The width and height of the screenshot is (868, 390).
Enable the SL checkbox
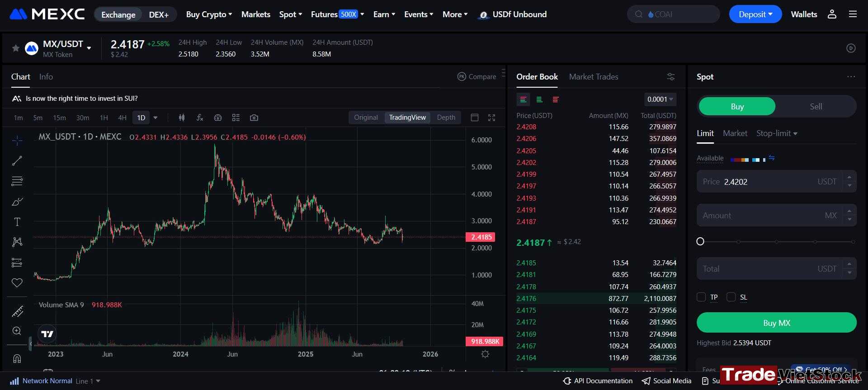(x=731, y=297)
